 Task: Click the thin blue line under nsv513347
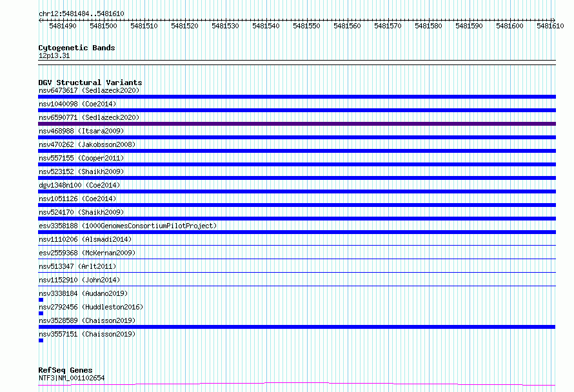coord(297,272)
